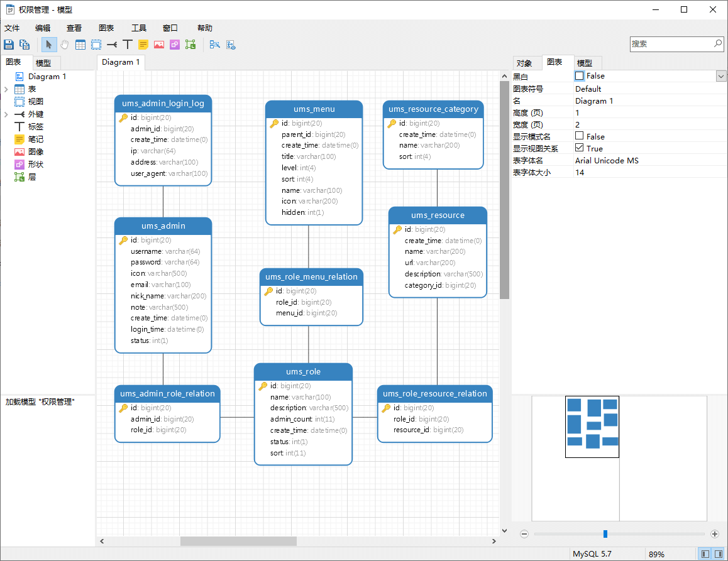Toggle the 黑白 checkbox
Screen dimensions: 728x561
(579, 75)
